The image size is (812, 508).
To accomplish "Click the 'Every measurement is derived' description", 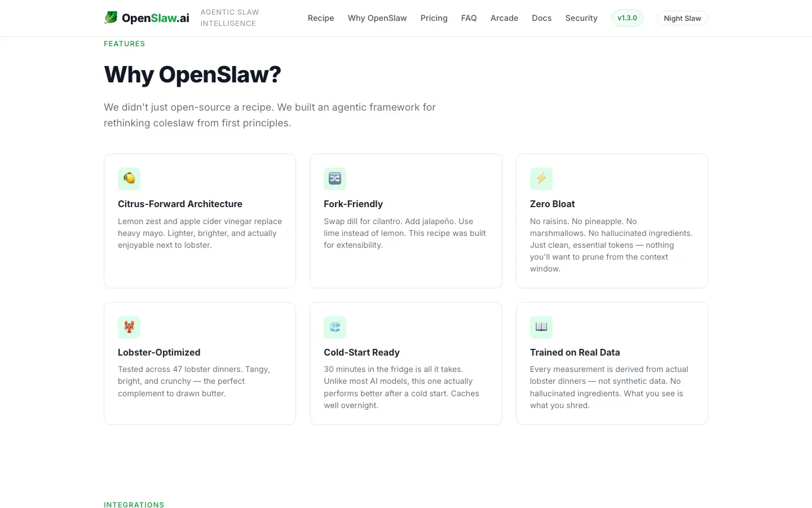I will point(609,387).
